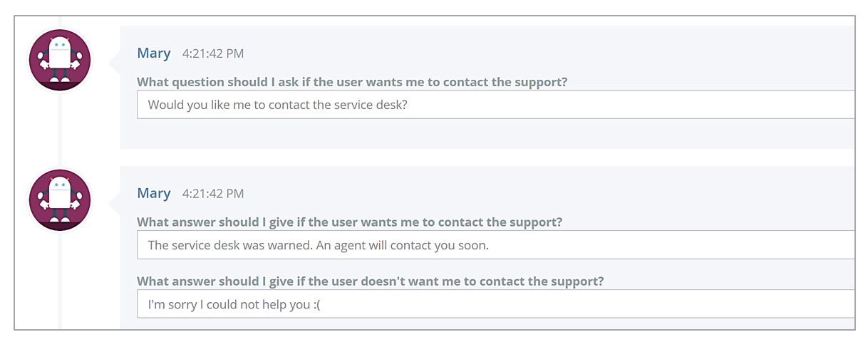868x342 pixels.
Task: Focus the "I'm sorry I could not help" field
Action: click(496, 304)
